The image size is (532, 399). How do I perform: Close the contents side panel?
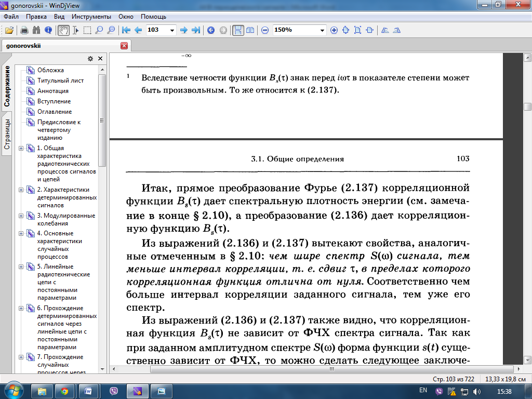pyautogui.click(x=100, y=59)
